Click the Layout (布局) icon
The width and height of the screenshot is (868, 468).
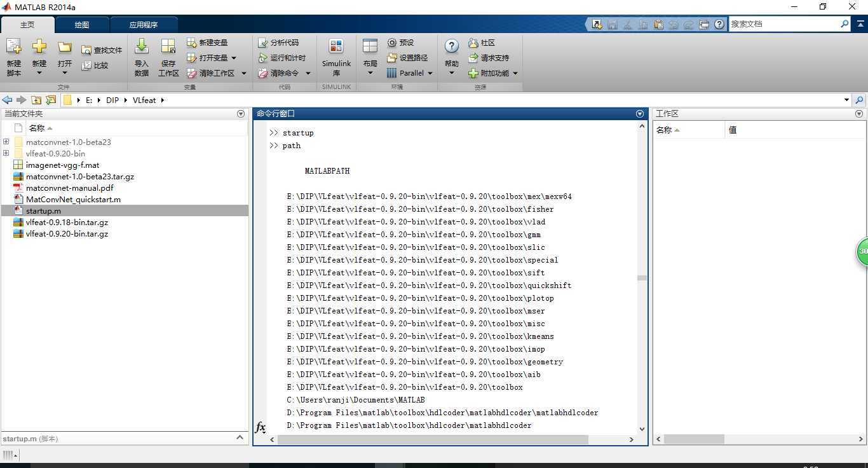pos(370,46)
